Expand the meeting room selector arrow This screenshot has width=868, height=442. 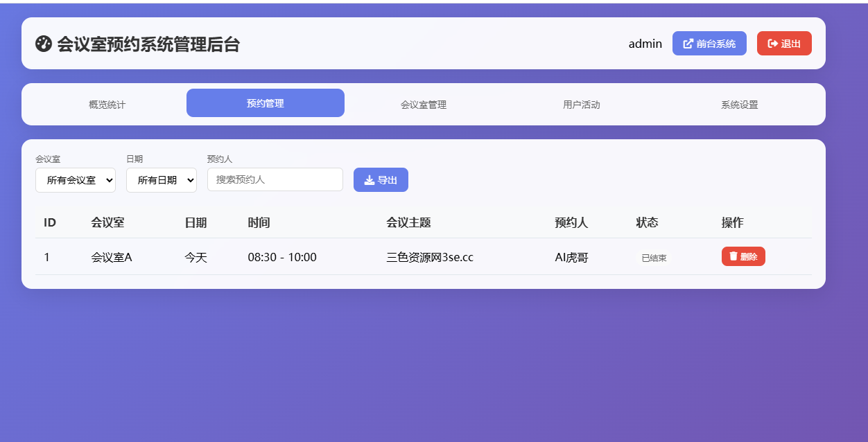110,179
